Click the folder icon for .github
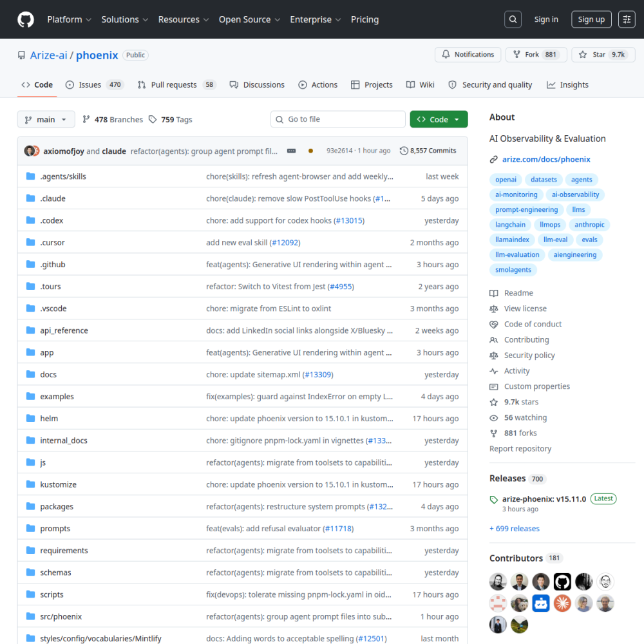 [x=30, y=264]
